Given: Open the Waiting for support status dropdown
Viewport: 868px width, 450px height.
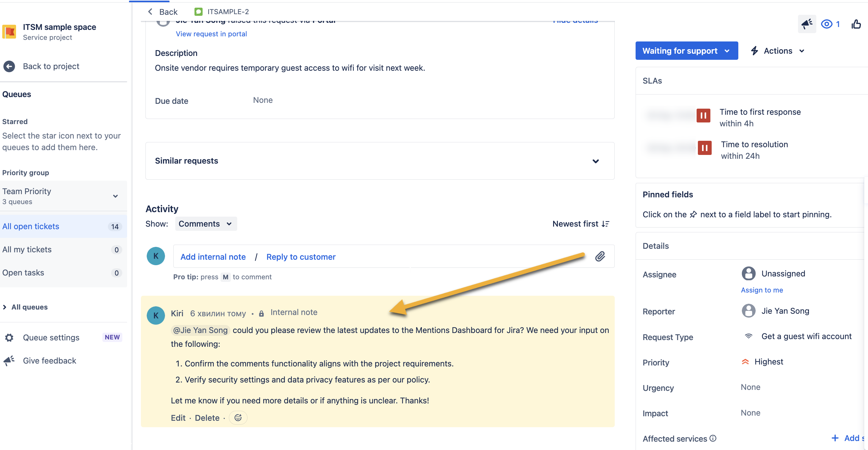Looking at the screenshot, I should point(686,50).
